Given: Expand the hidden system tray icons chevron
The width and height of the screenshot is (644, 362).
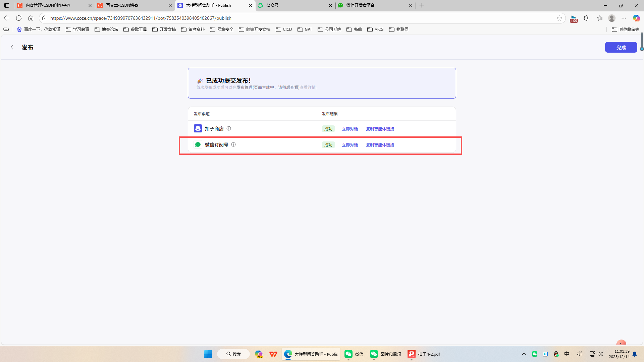Looking at the screenshot, I should [x=524, y=354].
